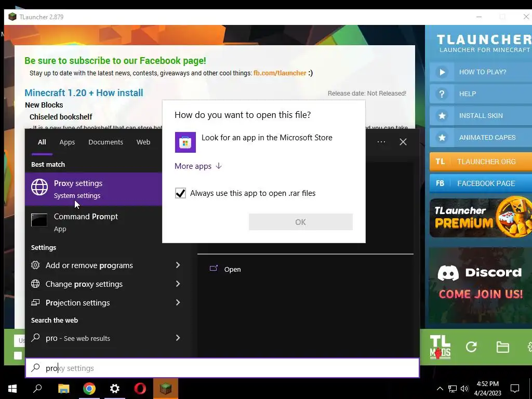Open the volume icon in system tray
This screenshot has width=532, height=399.
(x=464, y=389)
